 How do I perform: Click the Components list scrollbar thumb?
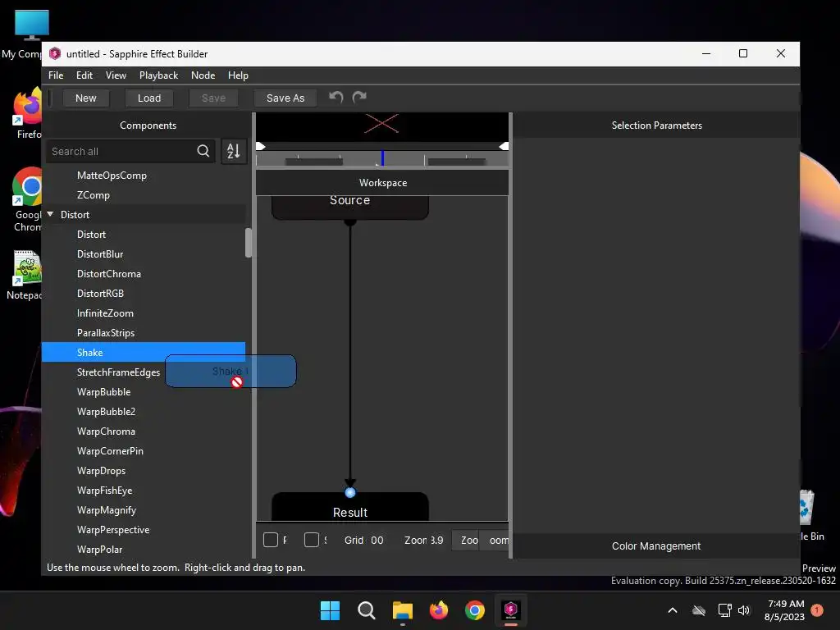pyautogui.click(x=249, y=243)
